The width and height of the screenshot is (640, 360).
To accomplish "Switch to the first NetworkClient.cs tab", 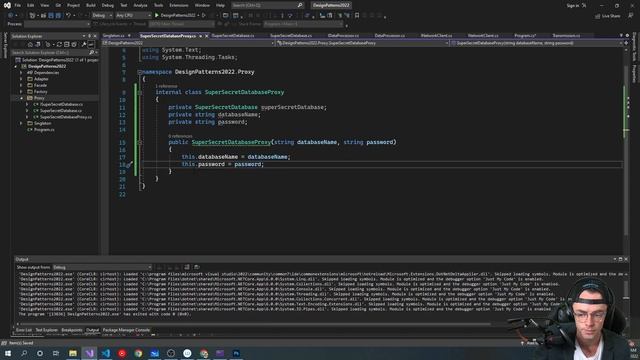I will [436, 36].
